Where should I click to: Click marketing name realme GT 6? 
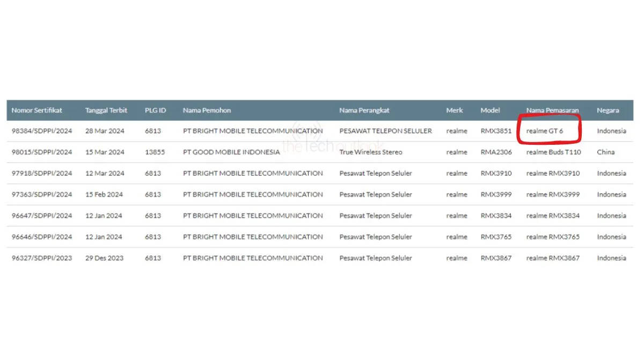pyautogui.click(x=545, y=131)
